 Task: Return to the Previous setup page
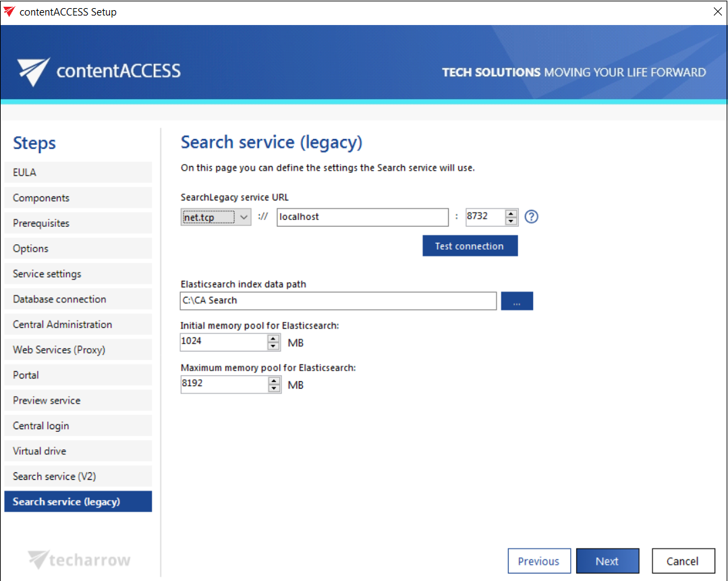tap(538, 561)
